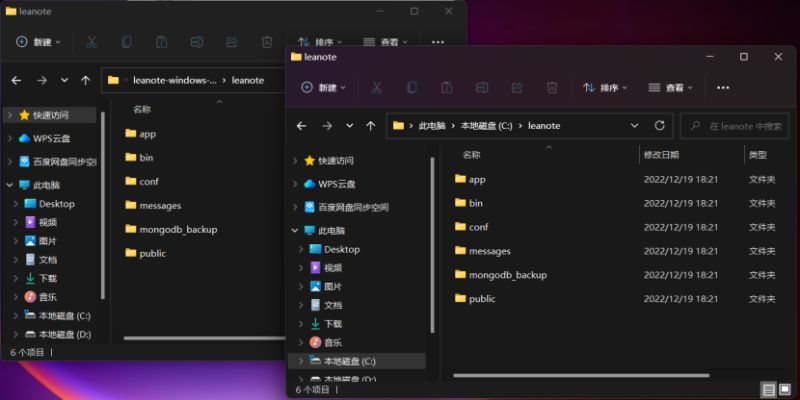
Task: Go up one level in front window
Action: (370, 126)
